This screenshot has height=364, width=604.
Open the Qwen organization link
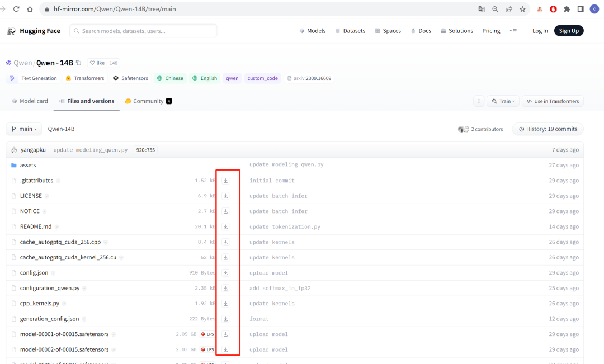pyautogui.click(x=23, y=63)
